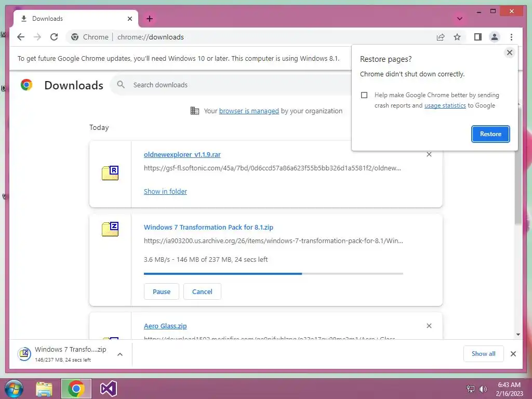Click the ZIP icon of Transformation Pack

click(x=110, y=229)
